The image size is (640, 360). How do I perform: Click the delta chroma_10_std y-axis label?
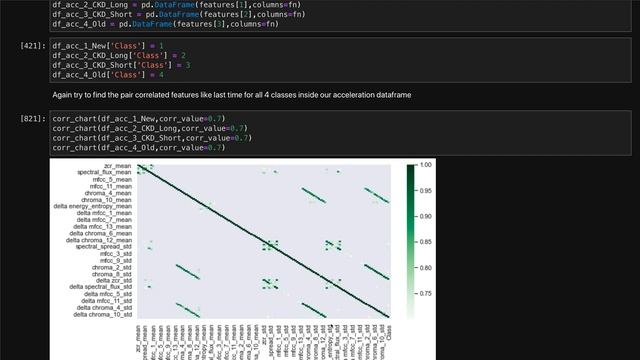[x=102, y=315]
